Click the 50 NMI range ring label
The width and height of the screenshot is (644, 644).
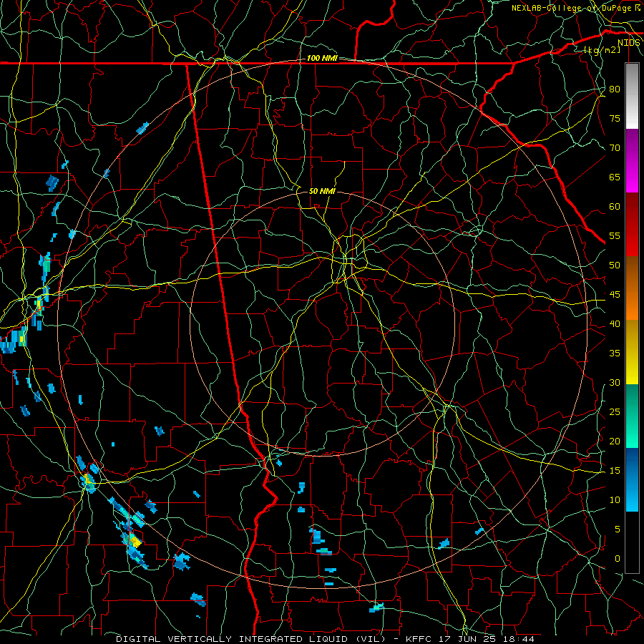click(322, 191)
